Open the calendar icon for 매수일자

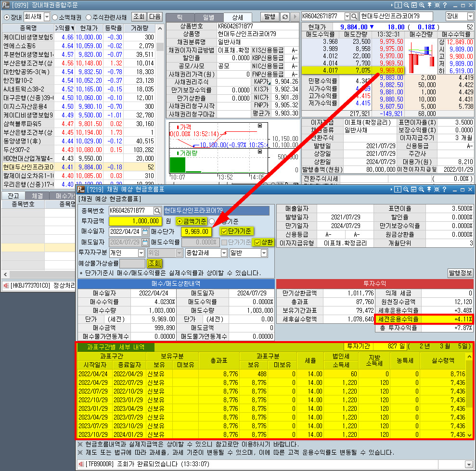coord(145,232)
